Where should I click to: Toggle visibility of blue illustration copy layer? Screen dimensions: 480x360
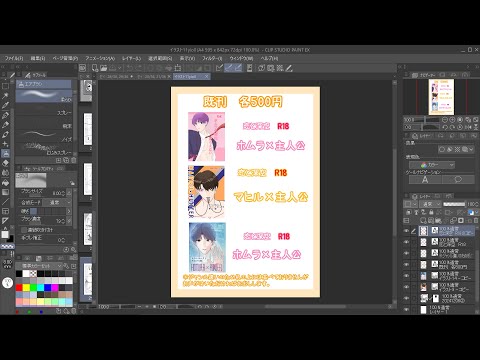406,276
